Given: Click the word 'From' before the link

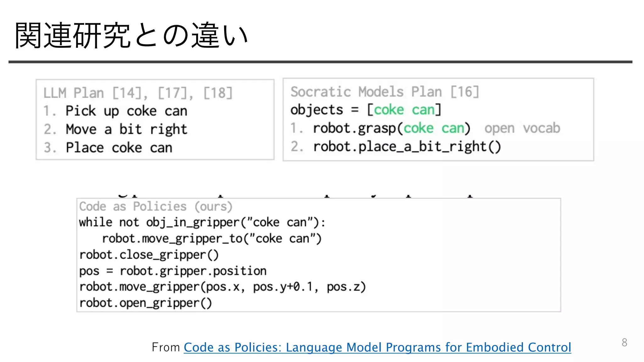Looking at the screenshot, I should (x=166, y=348).
